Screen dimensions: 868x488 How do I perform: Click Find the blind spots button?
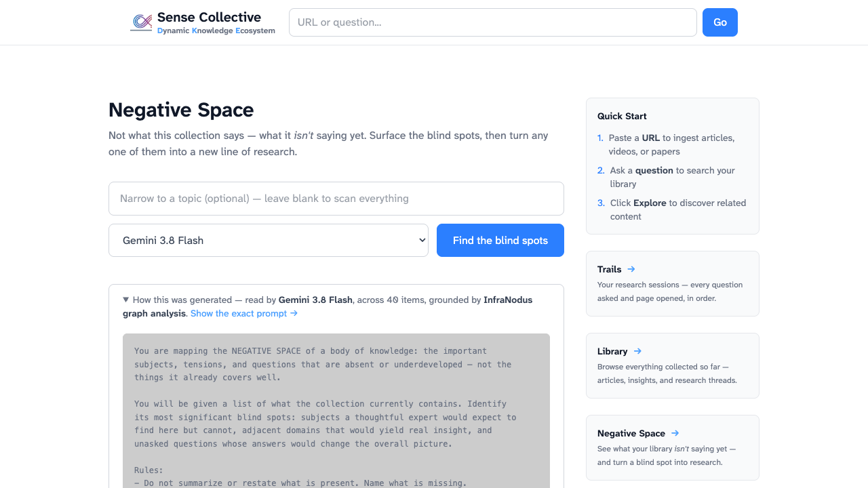click(x=500, y=241)
